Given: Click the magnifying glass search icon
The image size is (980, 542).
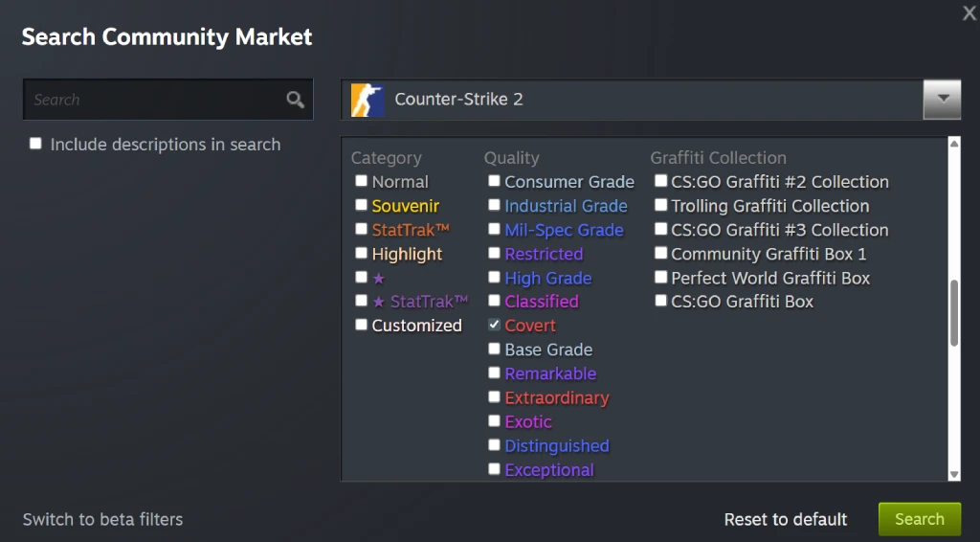Looking at the screenshot, I should click(x=295, y=100).
